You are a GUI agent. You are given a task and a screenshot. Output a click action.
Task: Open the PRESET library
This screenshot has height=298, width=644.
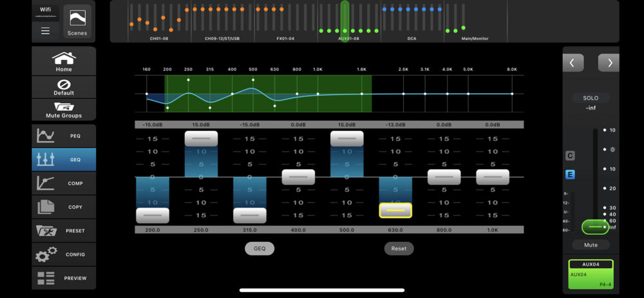[64, 230]
